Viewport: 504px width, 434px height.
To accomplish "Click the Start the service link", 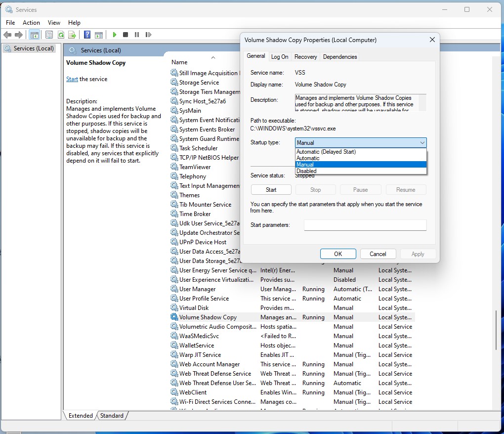I will pos(72,79).
